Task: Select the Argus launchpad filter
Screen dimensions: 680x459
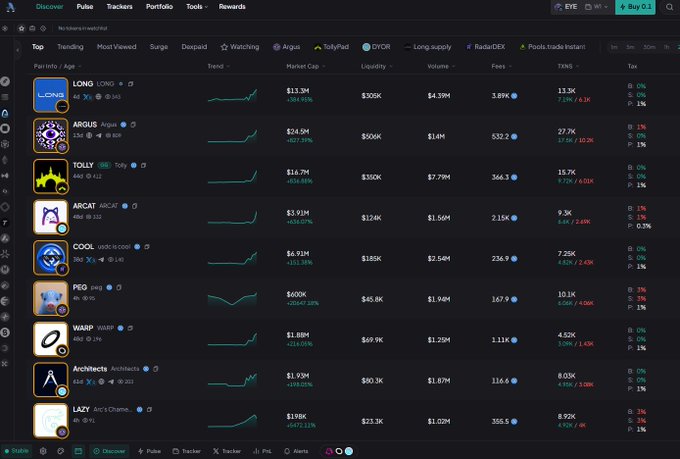Action: point(286,47)
